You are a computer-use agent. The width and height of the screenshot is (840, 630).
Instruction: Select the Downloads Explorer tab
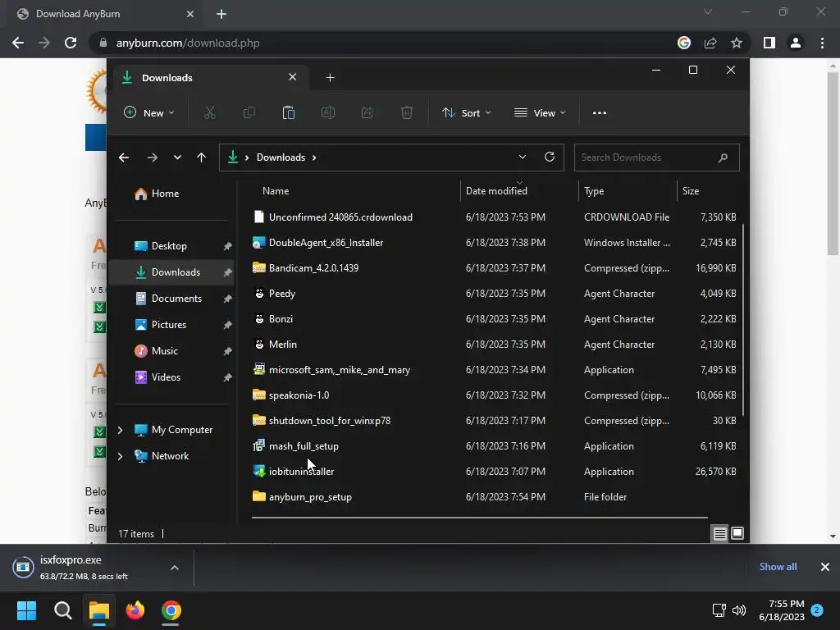coord(210,78)
